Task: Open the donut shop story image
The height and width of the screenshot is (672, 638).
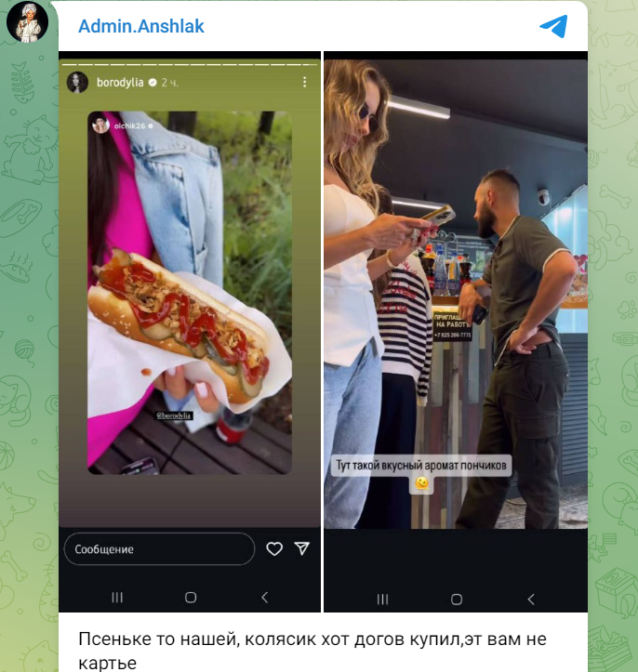Action: [456, 294]
